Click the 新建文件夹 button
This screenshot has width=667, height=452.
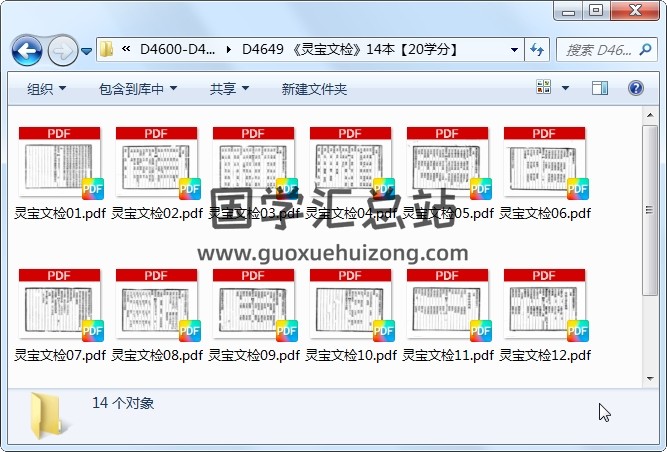314,89
